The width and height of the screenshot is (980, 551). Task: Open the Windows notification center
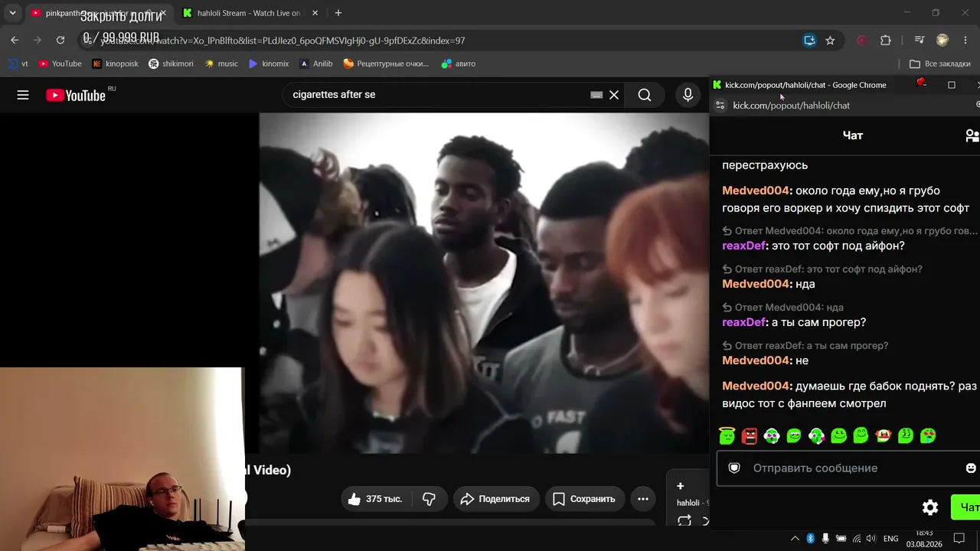point(959,539)
